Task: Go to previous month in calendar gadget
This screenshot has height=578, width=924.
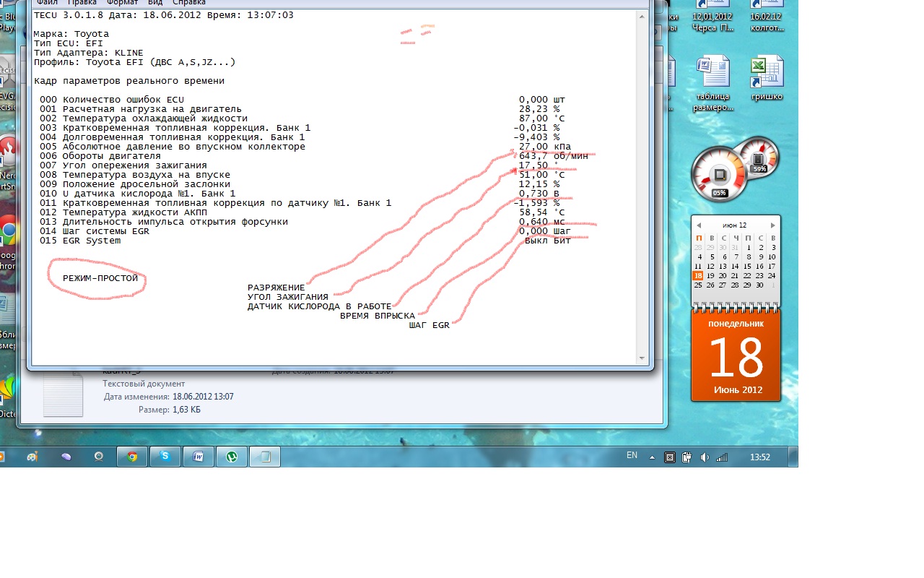Action: click(x=698, y=225)
